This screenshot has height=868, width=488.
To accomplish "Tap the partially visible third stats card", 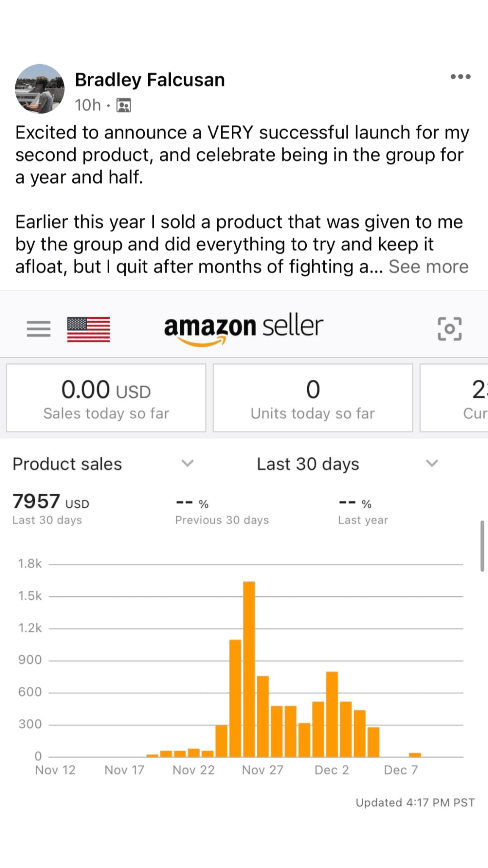I will (455, 398).
